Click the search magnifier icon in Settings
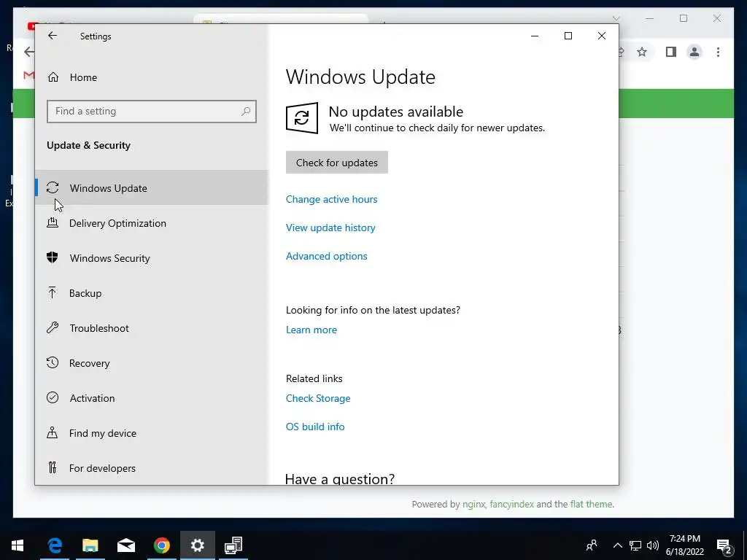This screenshot has width=747, height=560. click(x=246, y=112)
